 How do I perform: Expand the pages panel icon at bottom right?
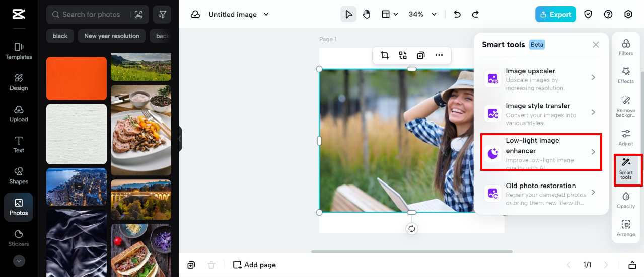pos(632,265)
